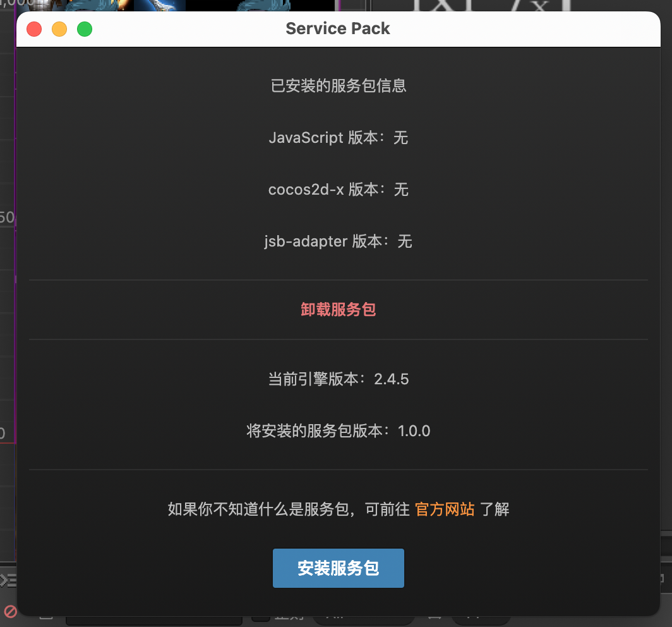Click the Service Pack window title

338,28
